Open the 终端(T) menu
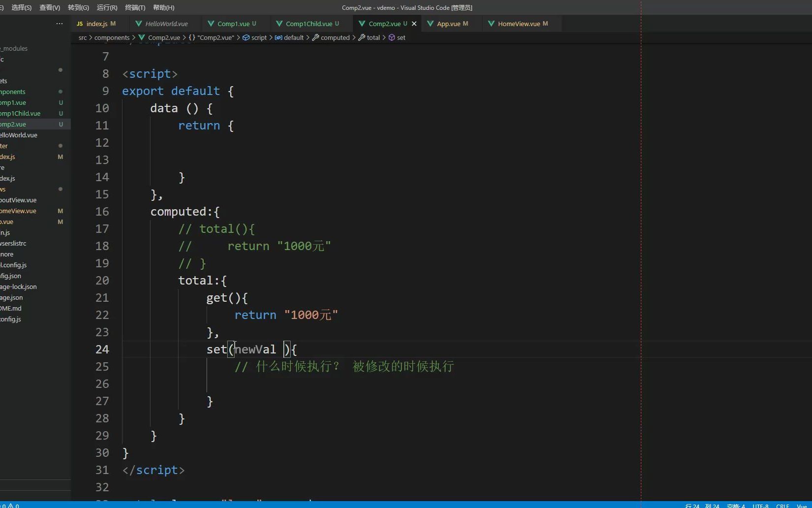 [135, 7]
